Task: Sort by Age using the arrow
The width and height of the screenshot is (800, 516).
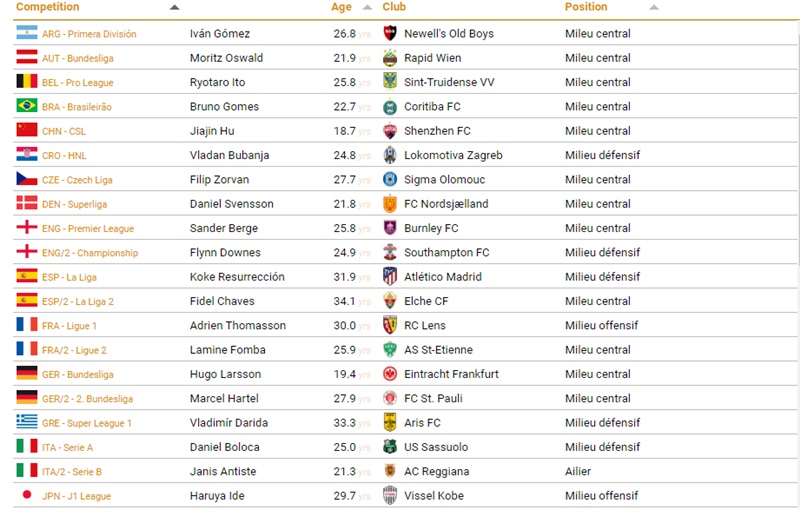Action: click(x=367, y=7)
